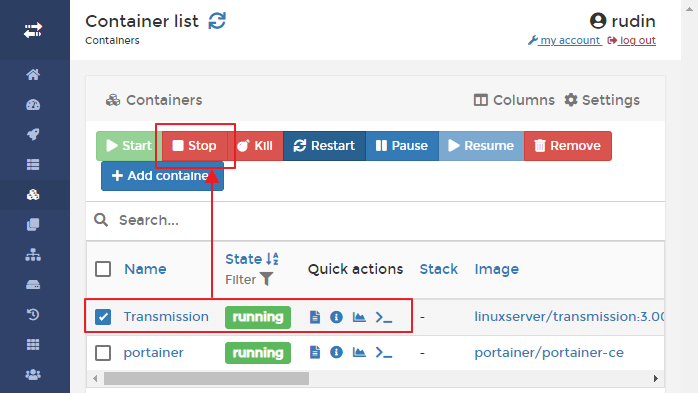Pause the selected container
Image resolution: width=698 pixels, height=393 pixels.
coord(402,146)
